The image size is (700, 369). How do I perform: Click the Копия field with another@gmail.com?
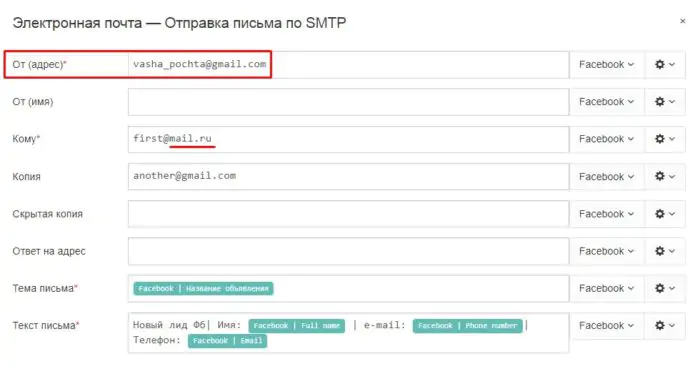(x=348, y=176)
